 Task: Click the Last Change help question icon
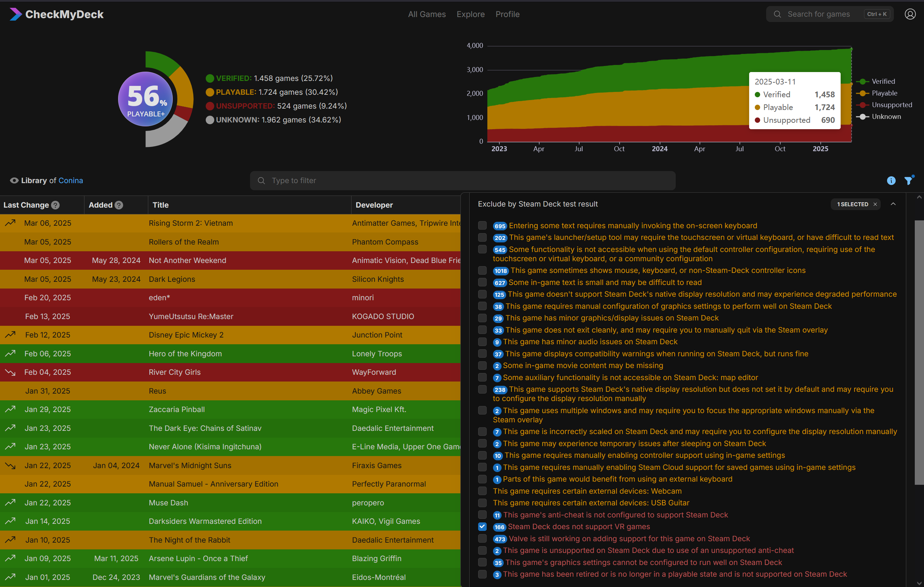(56, 205)
